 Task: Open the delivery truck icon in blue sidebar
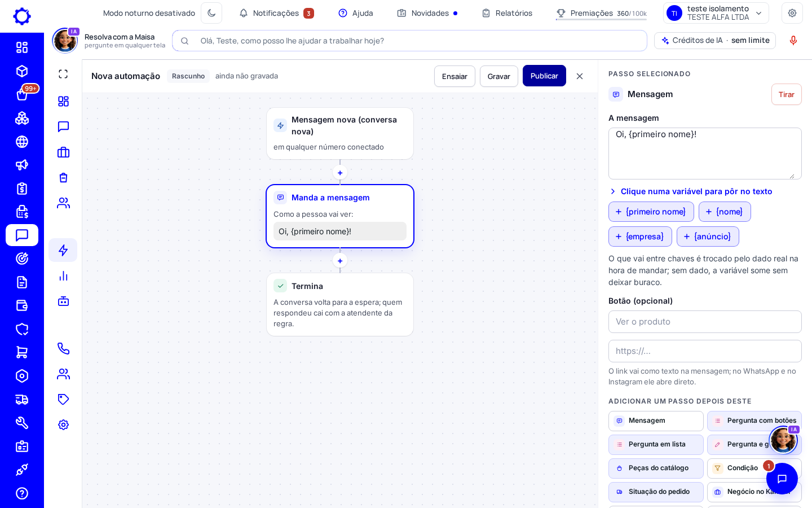click(22, 400)
